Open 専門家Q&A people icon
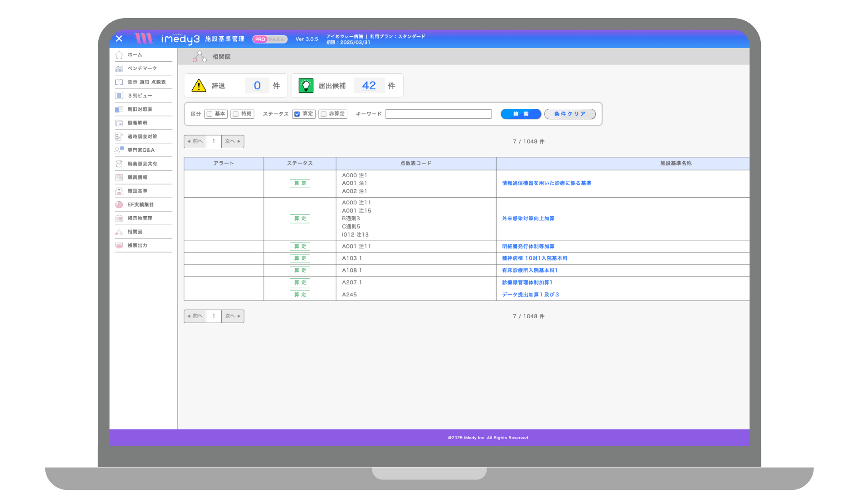Image resolution: width=867 pixels, height=504 pixels. tap(119, 150)
